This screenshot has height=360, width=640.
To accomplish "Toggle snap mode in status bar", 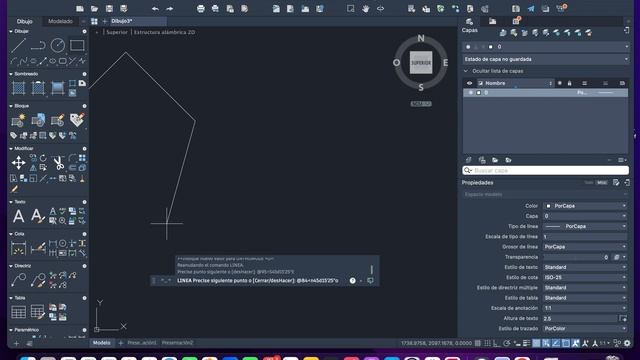I will (487, 343).
